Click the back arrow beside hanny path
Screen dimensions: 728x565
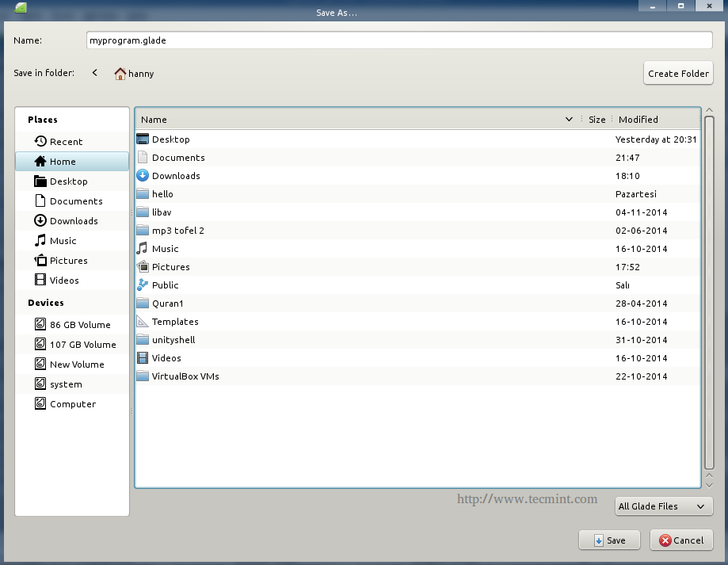(x=95, y=73)
